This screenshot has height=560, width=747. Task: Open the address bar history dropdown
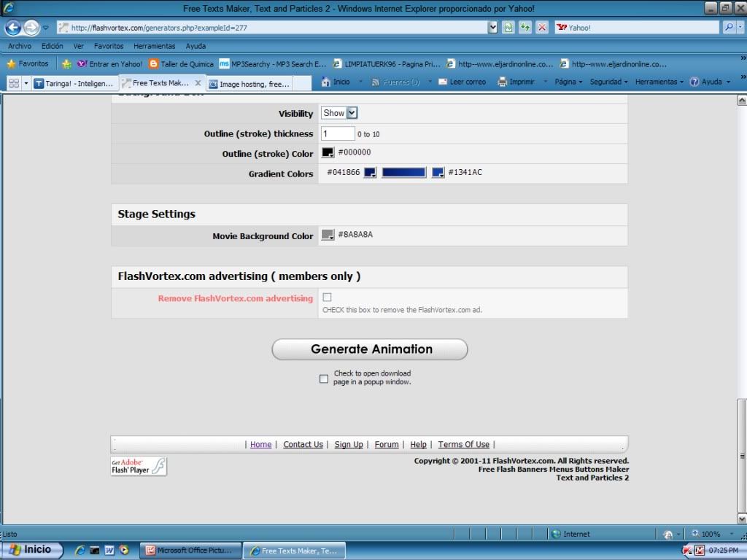point(492,28)
